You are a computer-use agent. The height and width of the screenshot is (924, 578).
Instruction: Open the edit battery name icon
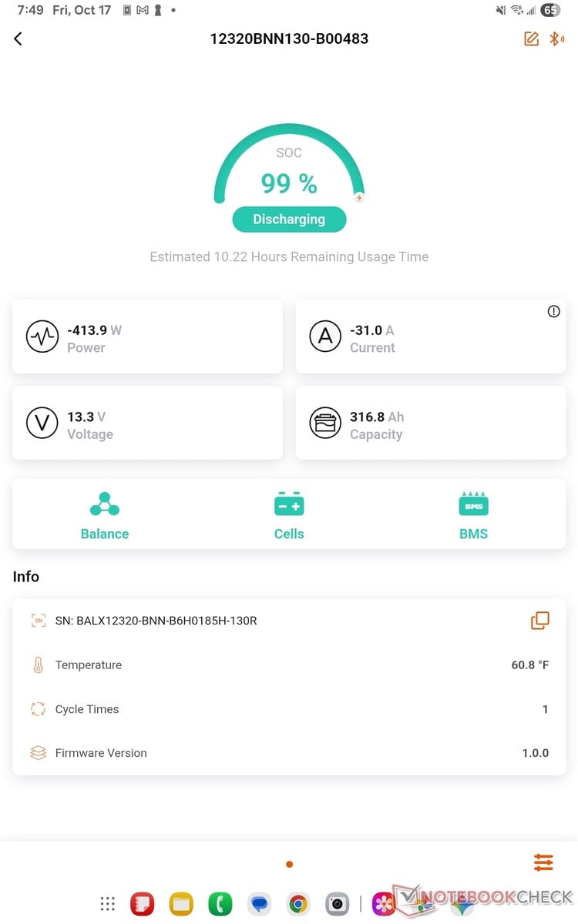click(531, 38)
